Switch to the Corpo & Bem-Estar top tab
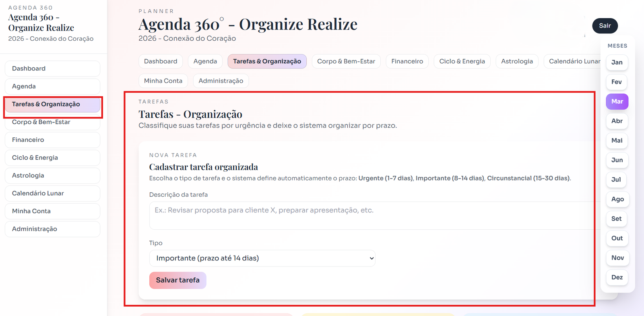 pyautogui.click(x=346, y=61)
